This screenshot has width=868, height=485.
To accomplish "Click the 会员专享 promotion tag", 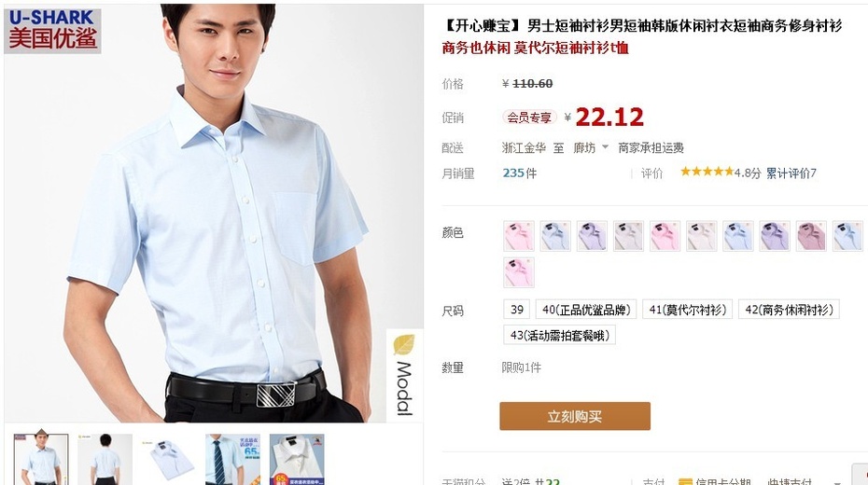I will click(x=529, y=118).
